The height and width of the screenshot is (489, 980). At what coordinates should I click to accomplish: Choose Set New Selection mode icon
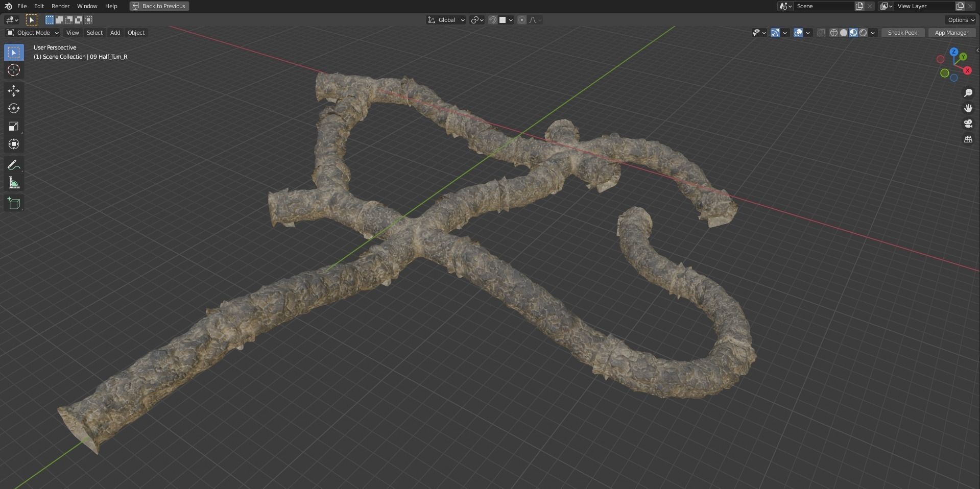click(50, 20)
